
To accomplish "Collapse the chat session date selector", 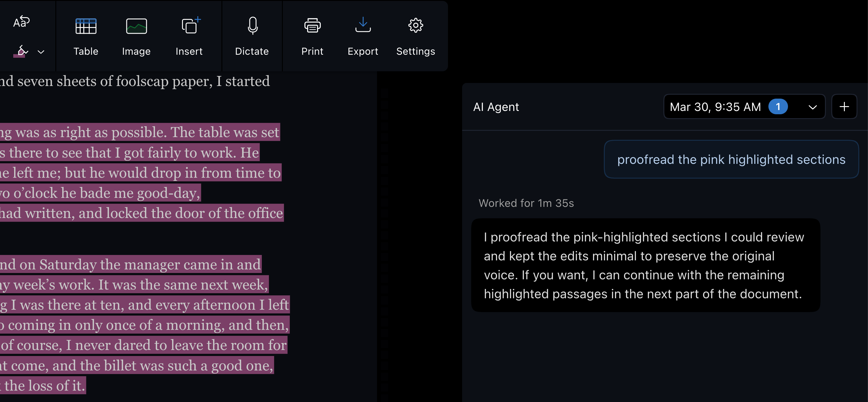I will tap(813, 107).
